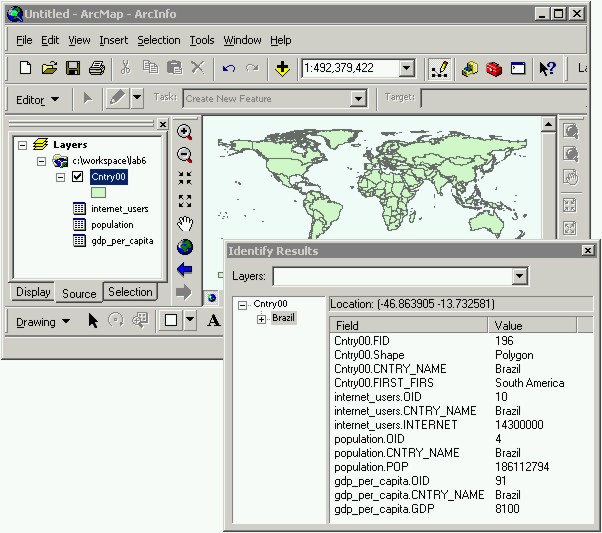
Task: Toggle the Cntry00 layer visibility checkbox
Action: 77,177
